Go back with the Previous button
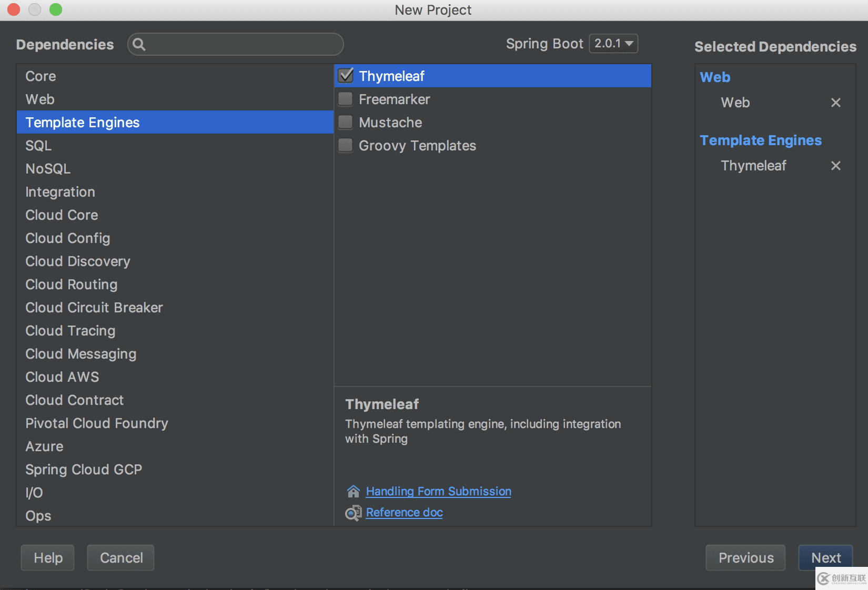Screen dimensions: 868x590 (746, 558)
